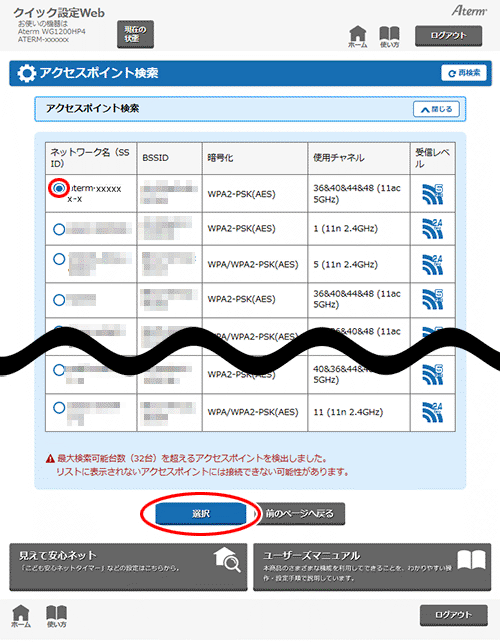Click signal icon for channel 1 (11n 2.4GHz) row
The height and width of the screenshot is (642, 500).
[x=432, y=228]
